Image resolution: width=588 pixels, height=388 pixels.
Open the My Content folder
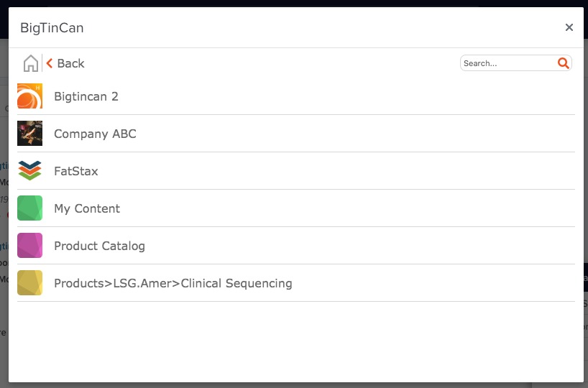87,208
